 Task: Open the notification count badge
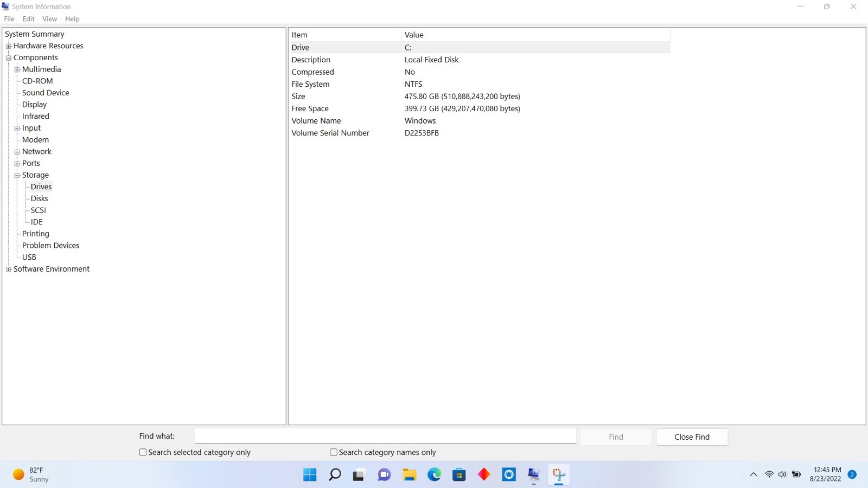tap(852, 474)
